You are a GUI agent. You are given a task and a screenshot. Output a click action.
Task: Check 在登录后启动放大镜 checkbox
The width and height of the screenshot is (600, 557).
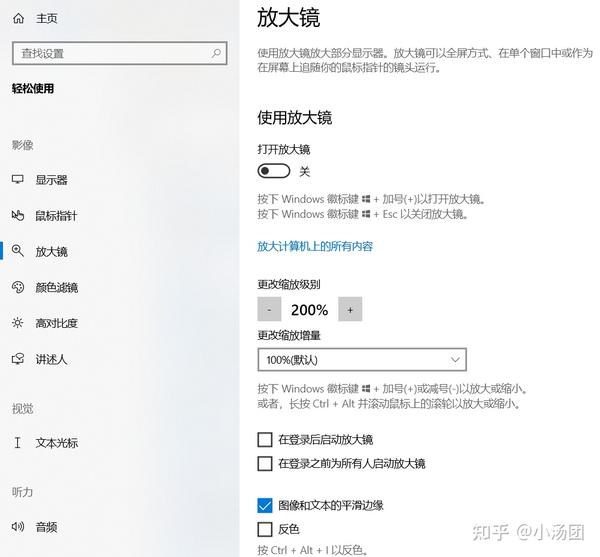(x=265, y=440)
